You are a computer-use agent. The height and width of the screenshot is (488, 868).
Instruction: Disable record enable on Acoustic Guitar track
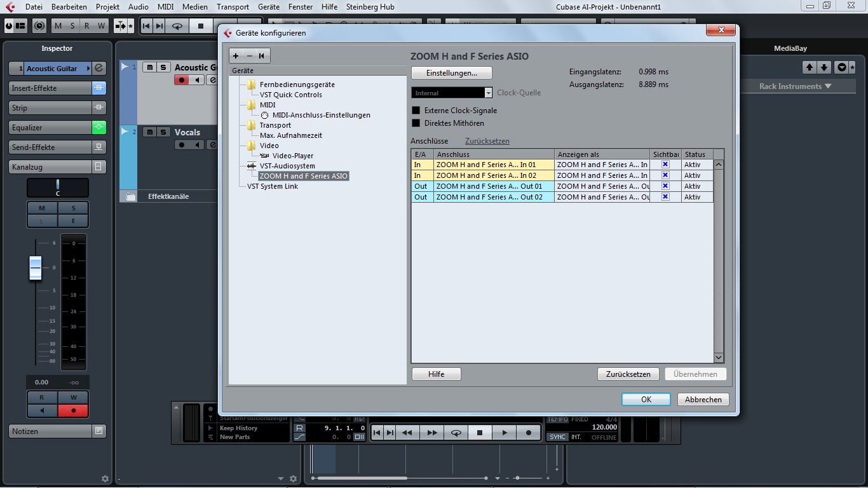coord(182,80)
